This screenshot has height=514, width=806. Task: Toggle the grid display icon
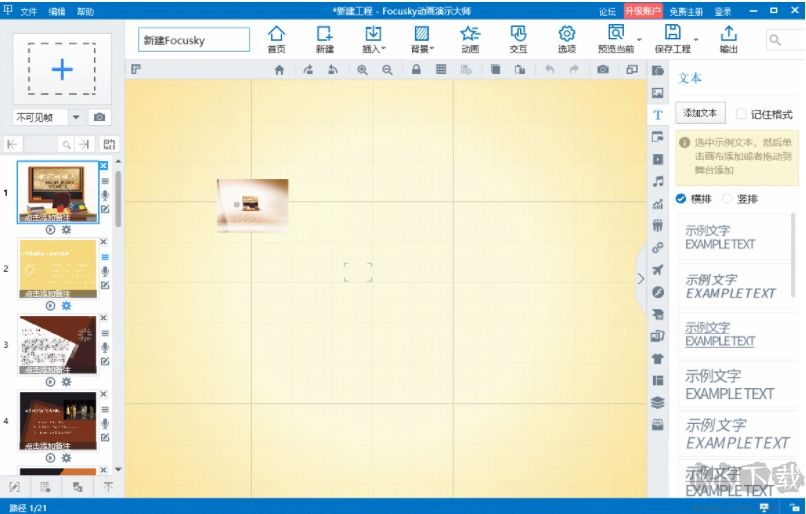pyautogui.click(x=441, y=69)
